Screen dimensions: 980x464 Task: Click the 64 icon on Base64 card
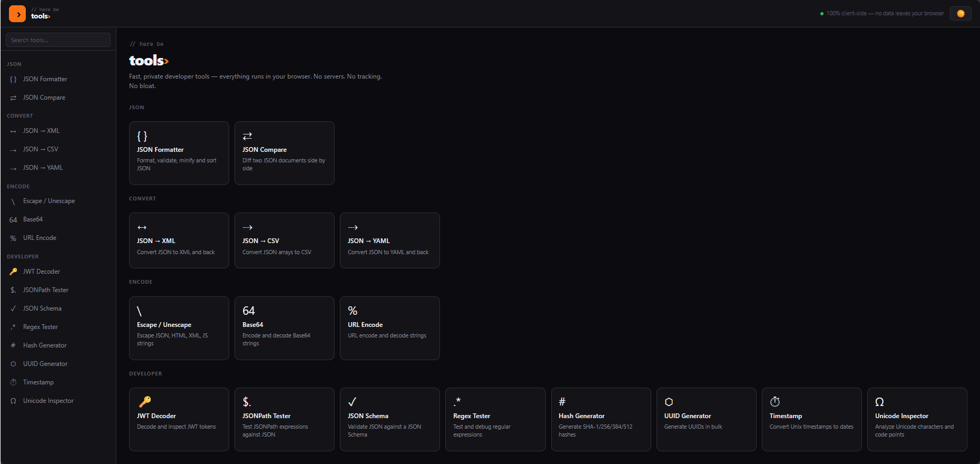tap(249, 311)
